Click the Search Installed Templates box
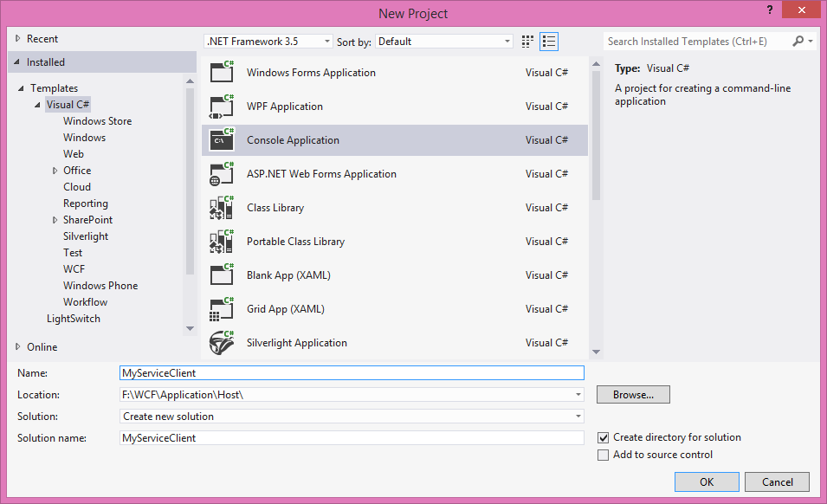 tap(697, 41)
